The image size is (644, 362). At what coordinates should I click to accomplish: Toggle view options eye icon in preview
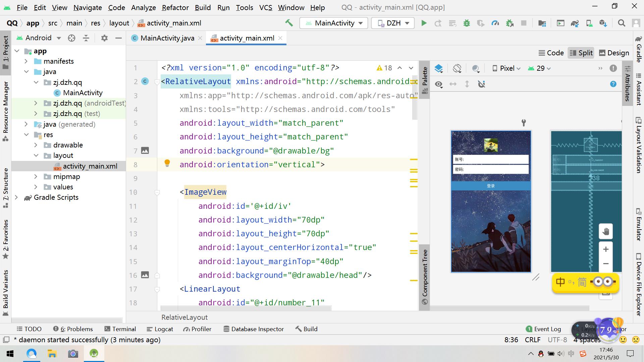pos(439,84)
